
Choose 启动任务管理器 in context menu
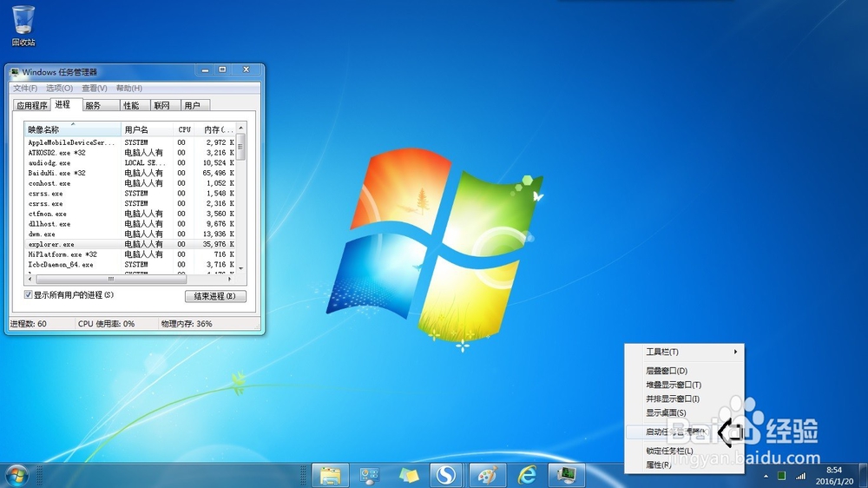(684, 432)
